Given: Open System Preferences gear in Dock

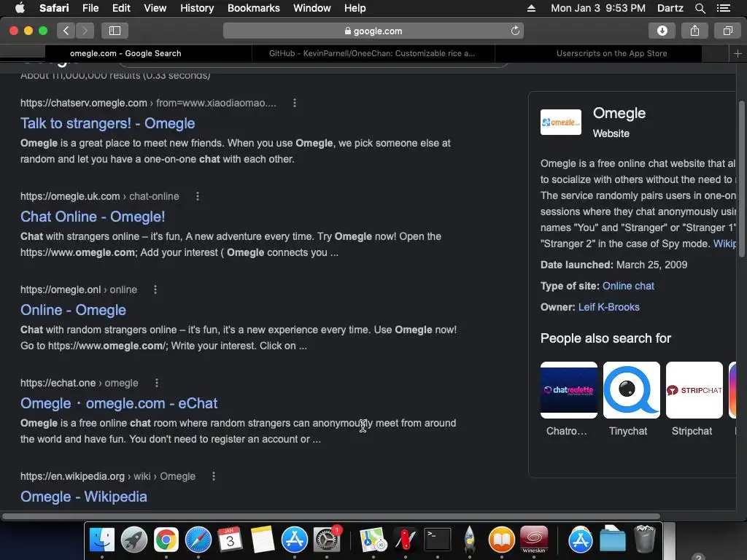Looking at the screenshot, I should point(327,540).
